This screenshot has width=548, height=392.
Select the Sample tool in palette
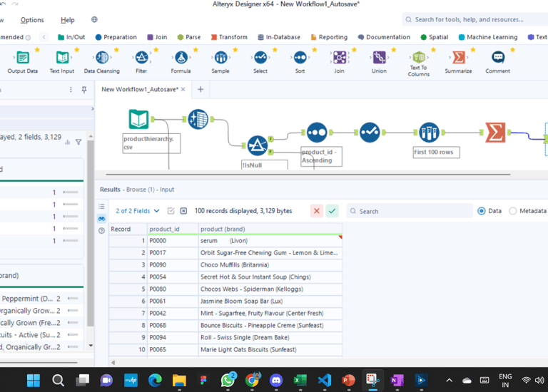(x=220, y=62)
